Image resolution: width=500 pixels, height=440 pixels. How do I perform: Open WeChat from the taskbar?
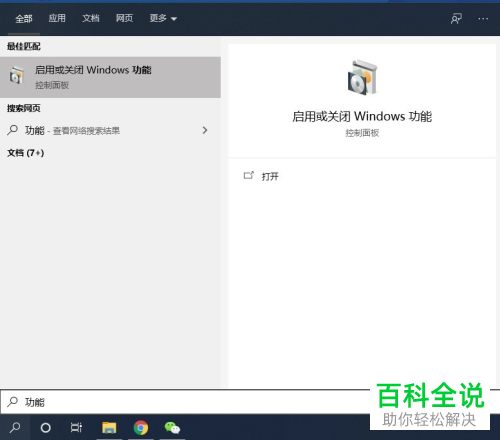172,427
